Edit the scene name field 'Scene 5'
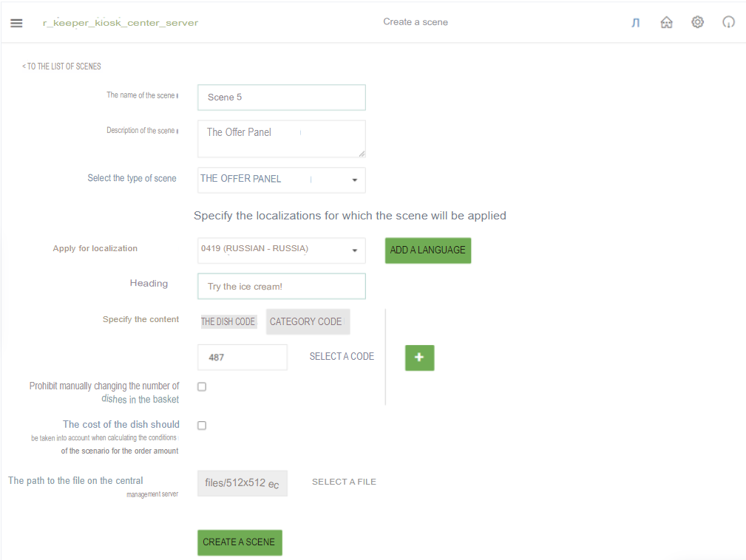This screenshot has height=560, width=746. [x=282, y=98]
